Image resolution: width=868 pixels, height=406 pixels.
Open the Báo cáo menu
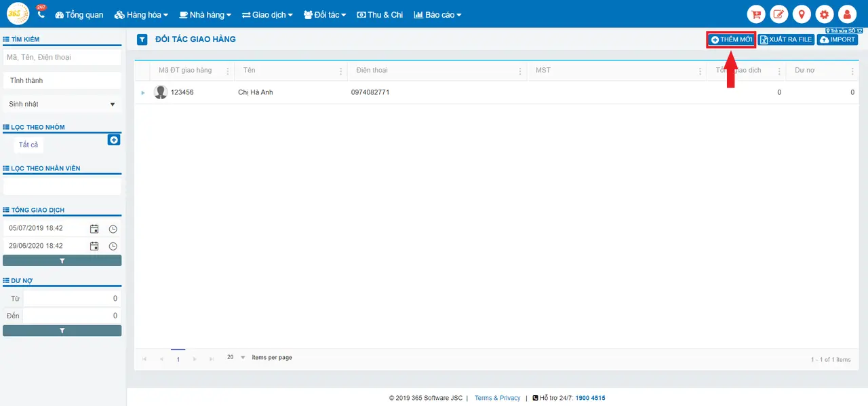tap(437, 14)
